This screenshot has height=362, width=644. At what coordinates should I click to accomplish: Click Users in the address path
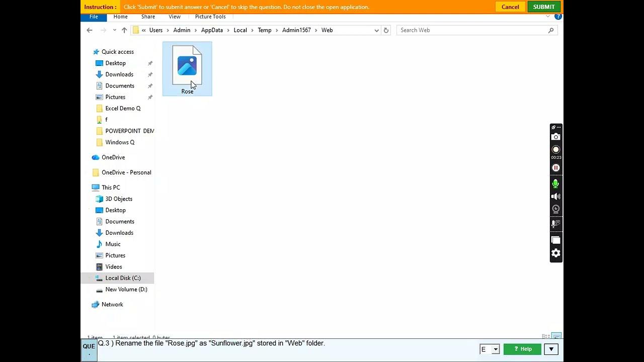(156, 30)
